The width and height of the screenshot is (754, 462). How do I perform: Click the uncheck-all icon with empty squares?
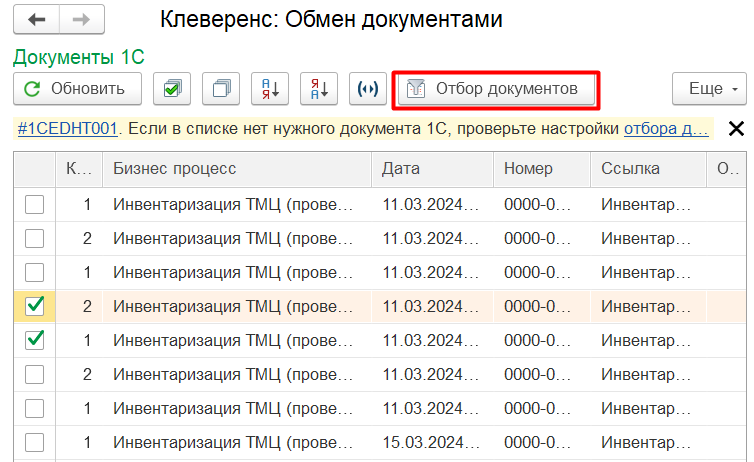coord(221,88)
